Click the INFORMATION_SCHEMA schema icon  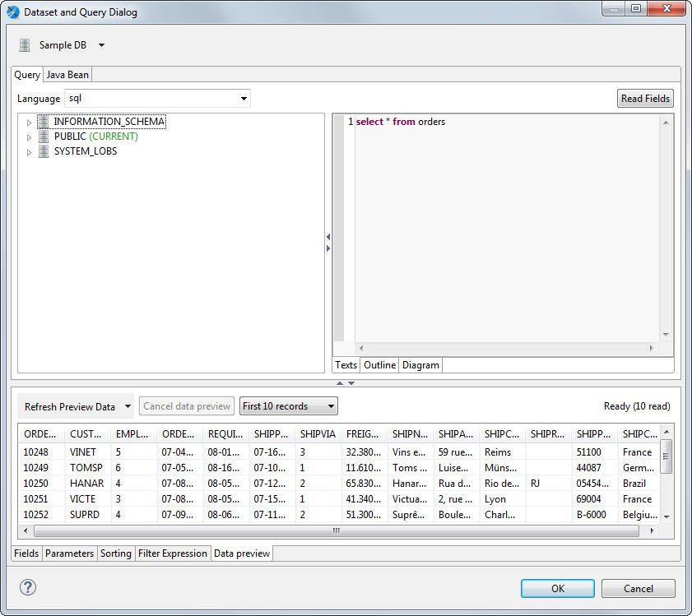tap(44, 122)
